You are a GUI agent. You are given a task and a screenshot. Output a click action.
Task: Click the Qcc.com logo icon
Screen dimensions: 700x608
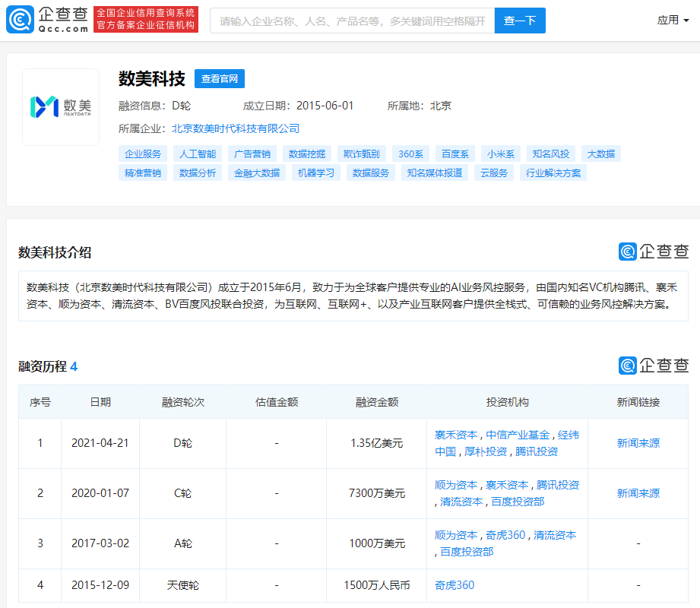coord(20,20)
